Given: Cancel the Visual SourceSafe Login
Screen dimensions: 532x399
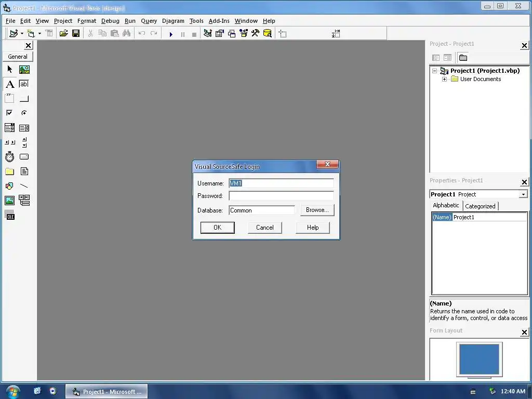Looking at the screenshot, I should coord(264,228).
